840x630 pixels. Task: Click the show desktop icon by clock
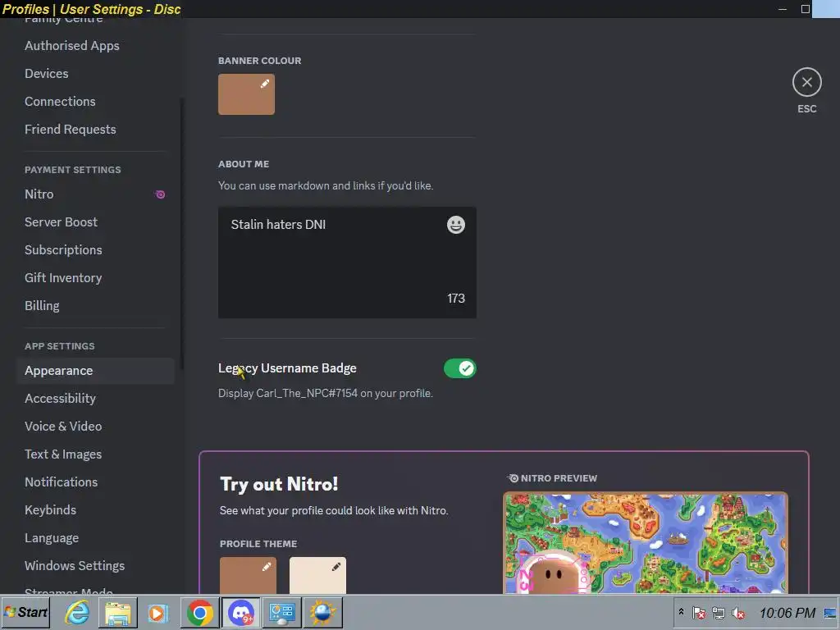coord(830,613)
